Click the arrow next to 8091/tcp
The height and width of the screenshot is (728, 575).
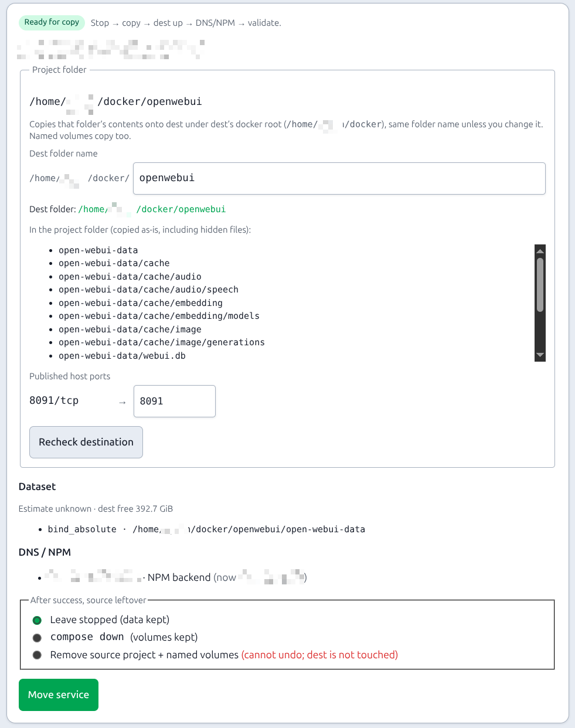tap(122, 402)
